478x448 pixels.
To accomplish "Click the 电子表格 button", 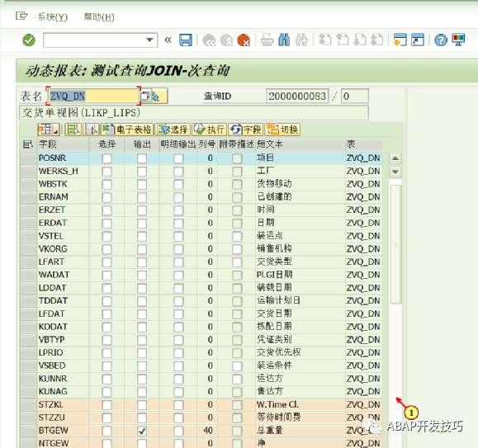I will click(127, 130).
